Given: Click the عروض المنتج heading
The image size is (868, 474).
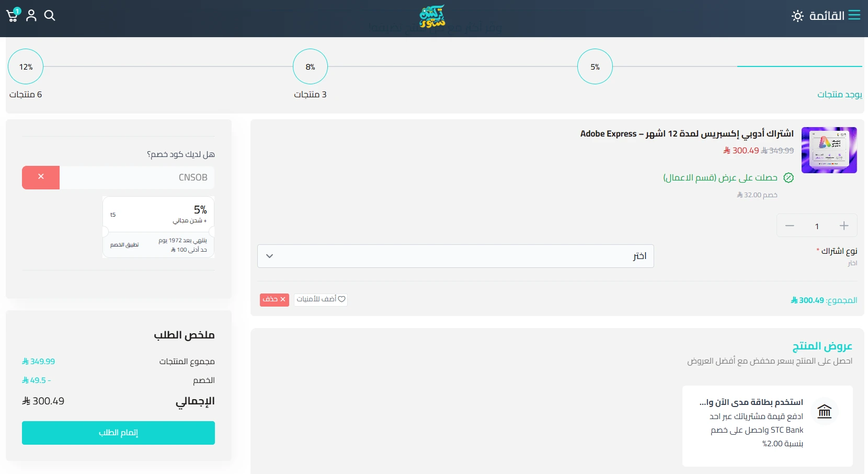Looking at the screenshot, I should pos(822,346).
